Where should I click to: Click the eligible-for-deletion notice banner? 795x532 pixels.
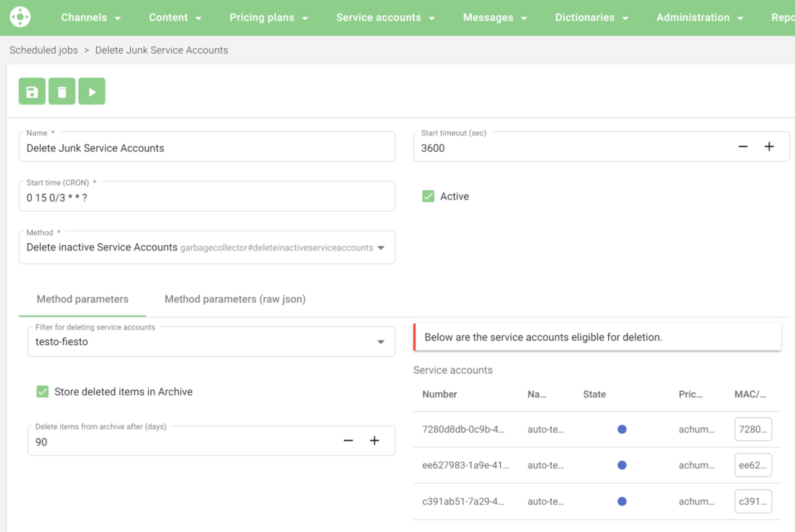pos(597,337)
